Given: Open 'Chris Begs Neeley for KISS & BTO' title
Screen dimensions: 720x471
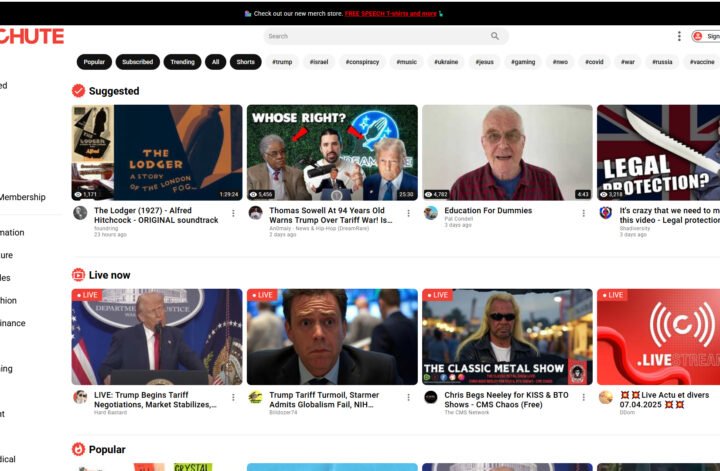Looking at the screenshot, I should click(506, 399).
